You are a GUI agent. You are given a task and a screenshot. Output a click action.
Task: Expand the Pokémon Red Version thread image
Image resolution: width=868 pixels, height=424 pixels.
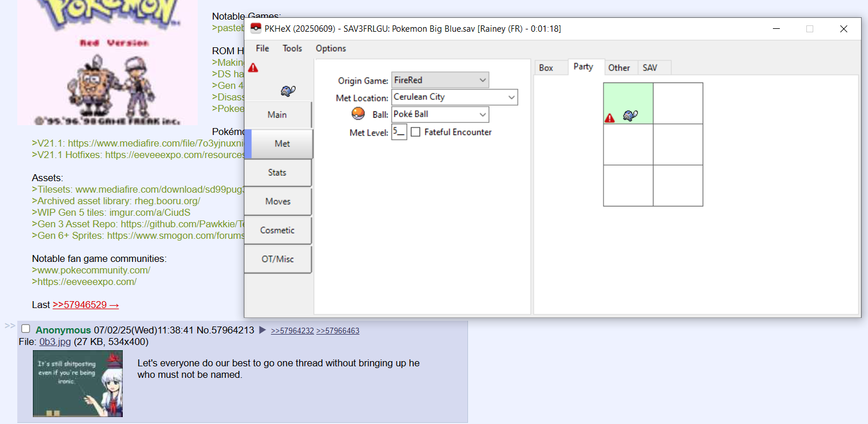(x=107, y=62)
